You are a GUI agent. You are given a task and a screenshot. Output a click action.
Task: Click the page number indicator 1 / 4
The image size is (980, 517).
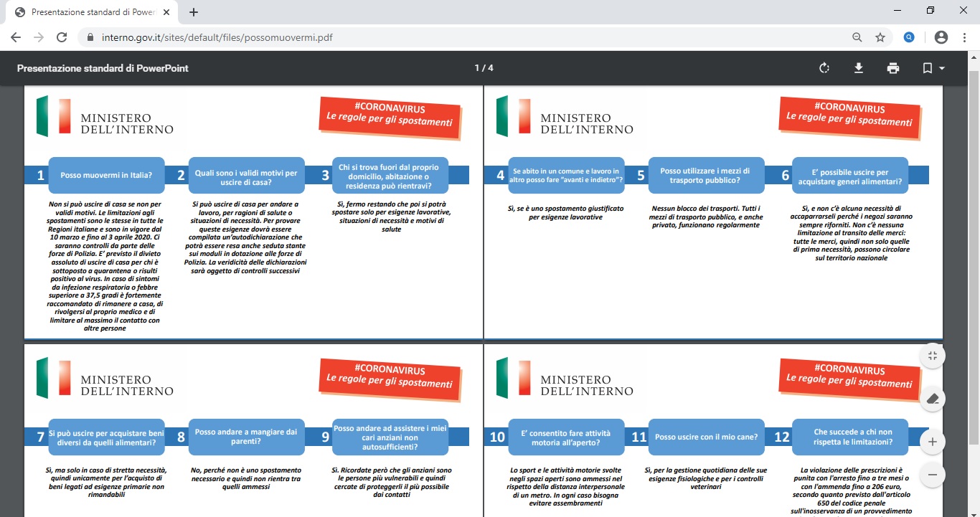(484, 68)
